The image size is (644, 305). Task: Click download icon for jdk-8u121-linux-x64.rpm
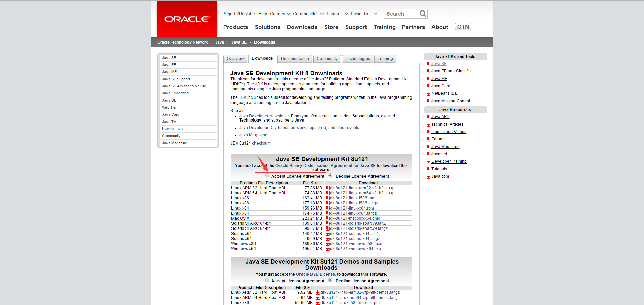327,208
